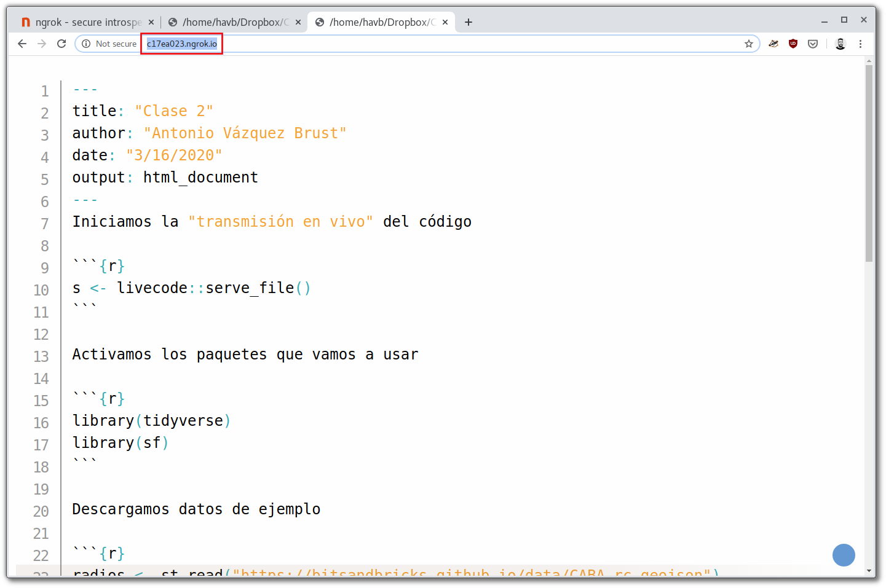The image size is (886, 588).
Task: Close the Chrome window
Action: pyautogui.click(x=864, y=20)
